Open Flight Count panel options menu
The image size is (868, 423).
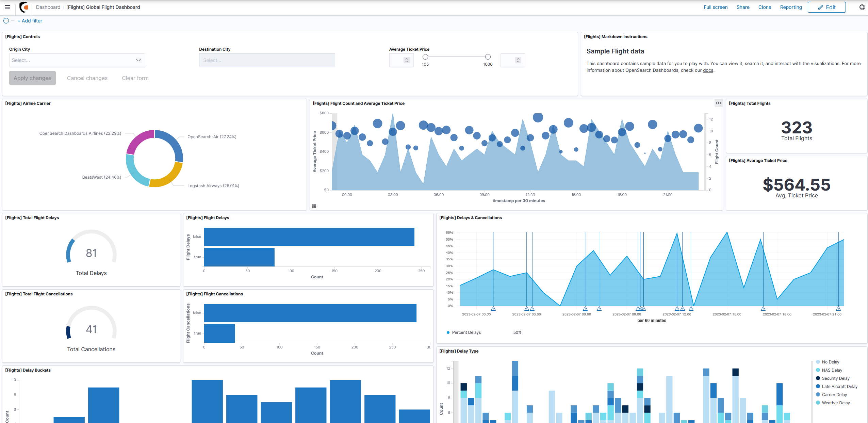[718, 103]
